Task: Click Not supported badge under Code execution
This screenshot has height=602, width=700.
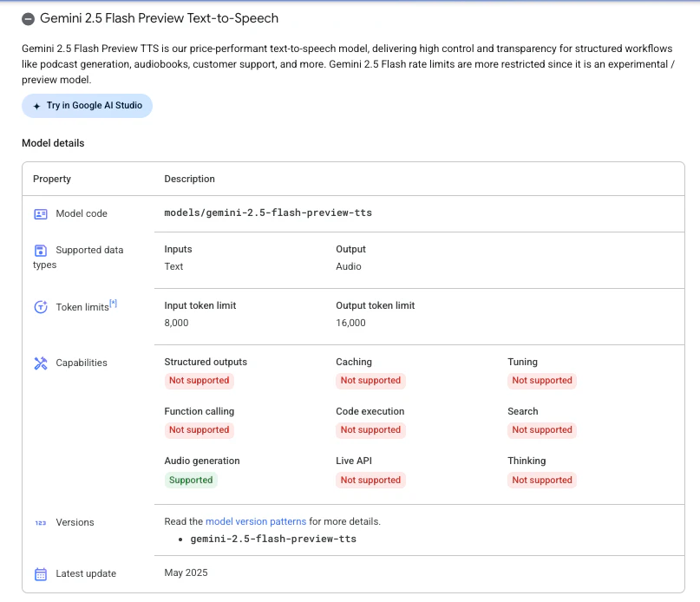Action: [x=370, y=430]
